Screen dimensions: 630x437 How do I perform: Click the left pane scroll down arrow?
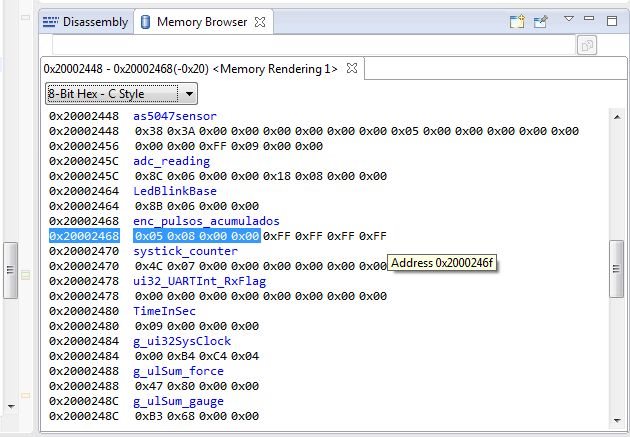pos(11,406)
